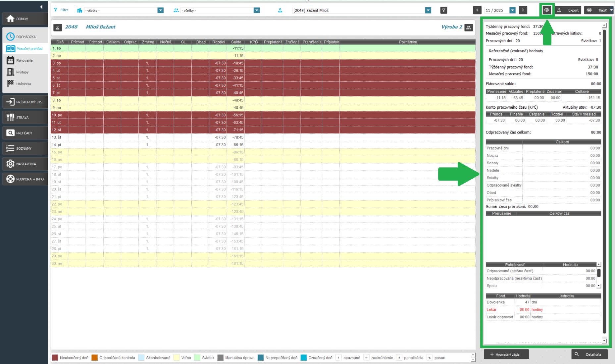
Task: Go to next month arrow
Action: tap(523, 10)
